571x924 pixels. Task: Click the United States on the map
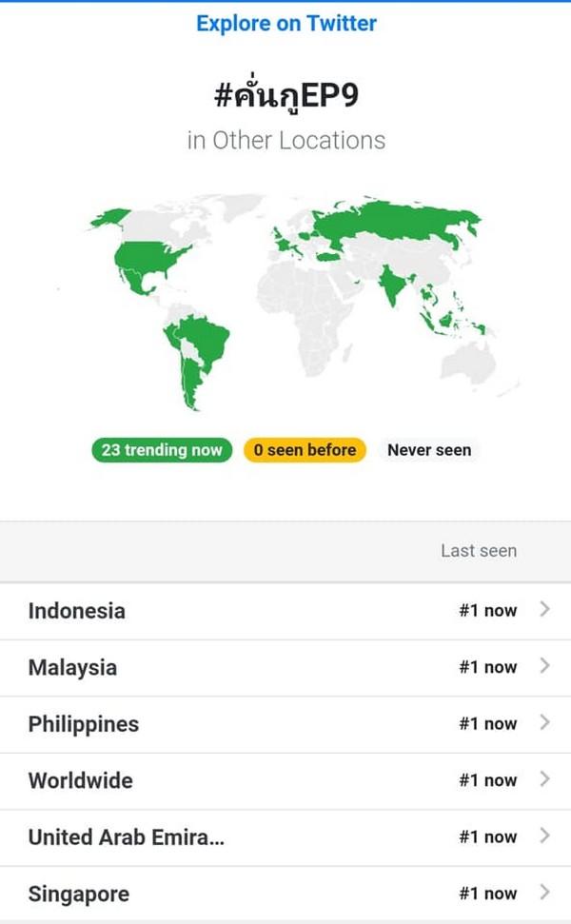point(148,255)
